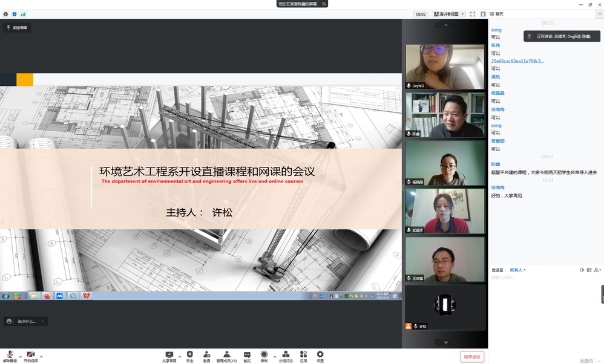Image resolution: width=604 pixels, height=364 pixels.
Task: Click the 锁定画面 lock screen button
Action: point(17,28)
